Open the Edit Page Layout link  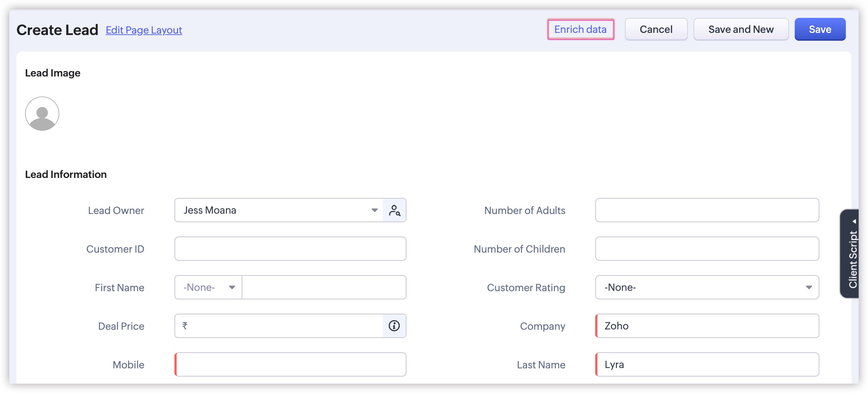[144, 30]
